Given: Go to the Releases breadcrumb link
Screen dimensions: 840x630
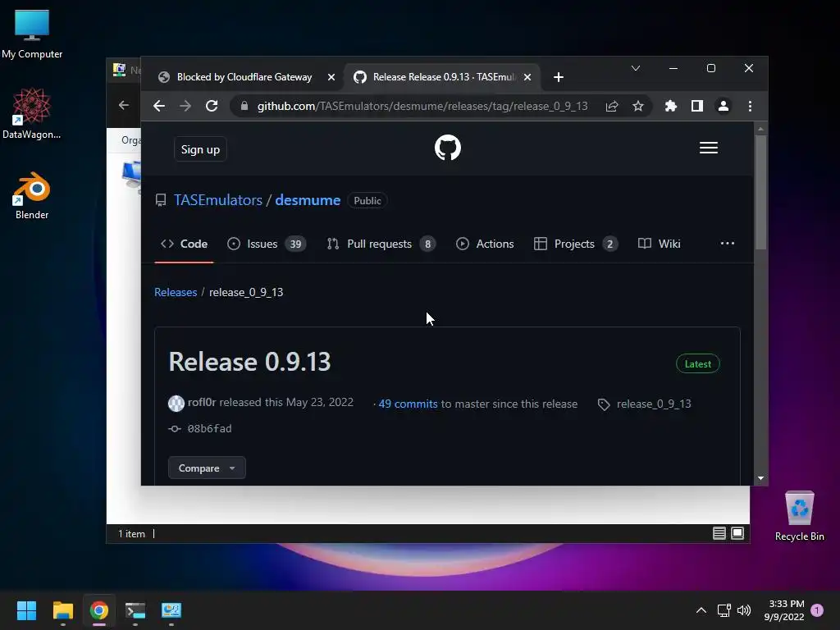Looking at the screenshot, I should [x=176, y=292].
